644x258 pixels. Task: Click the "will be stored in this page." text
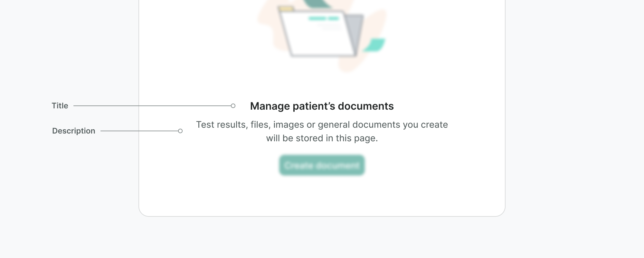click(322, 138)
